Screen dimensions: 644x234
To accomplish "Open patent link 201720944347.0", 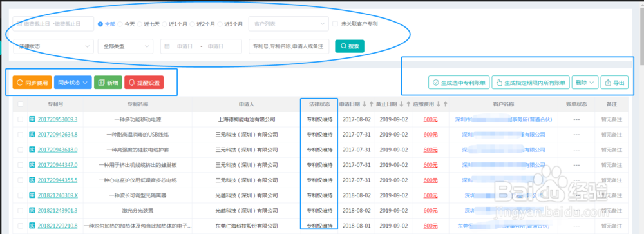I will pyautogui.click(x=57, y=165).
